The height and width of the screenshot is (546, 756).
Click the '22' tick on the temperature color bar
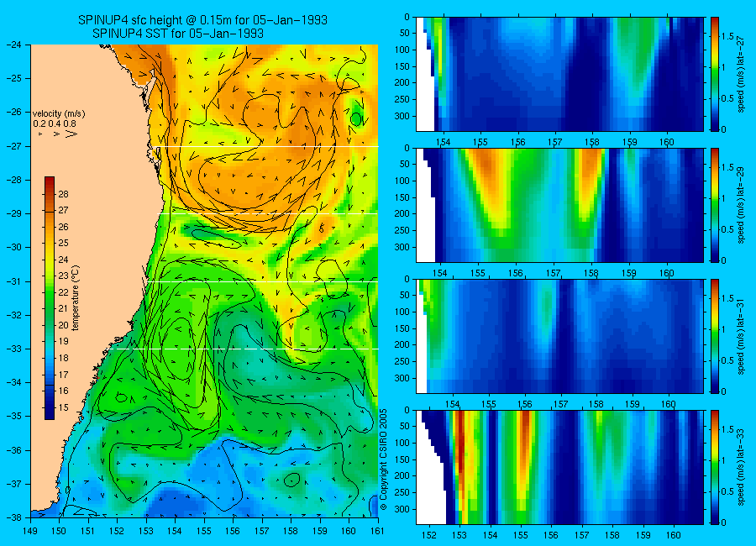coord(63,292)
